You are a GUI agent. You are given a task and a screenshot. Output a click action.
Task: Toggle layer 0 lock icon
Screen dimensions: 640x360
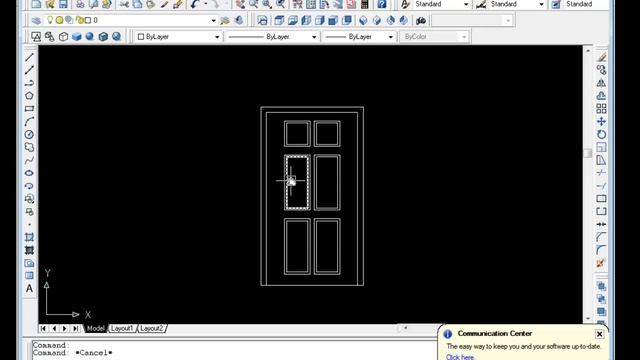(x=80, y=20)
